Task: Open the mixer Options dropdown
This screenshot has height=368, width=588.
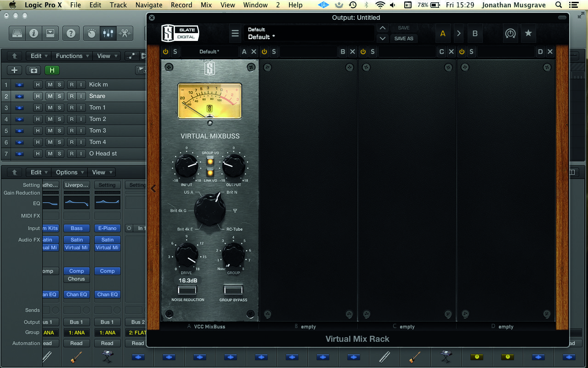Action: (x=69, y=172)
